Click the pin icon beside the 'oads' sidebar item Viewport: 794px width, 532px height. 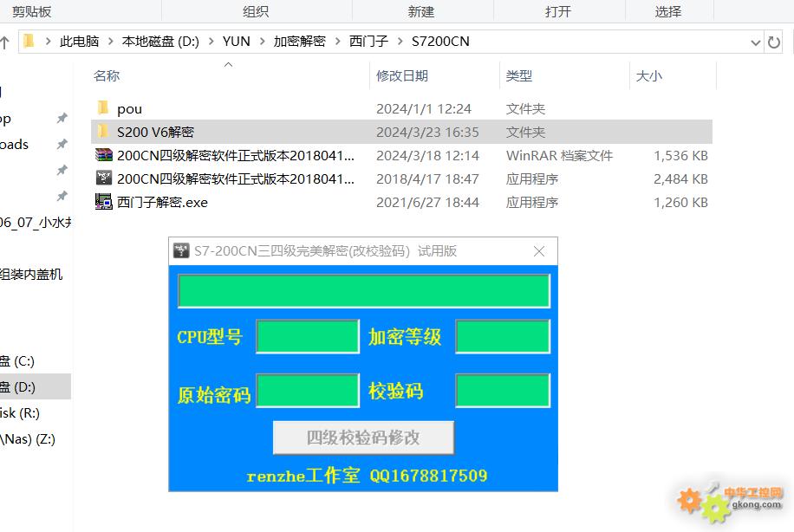tap(62, 144)
